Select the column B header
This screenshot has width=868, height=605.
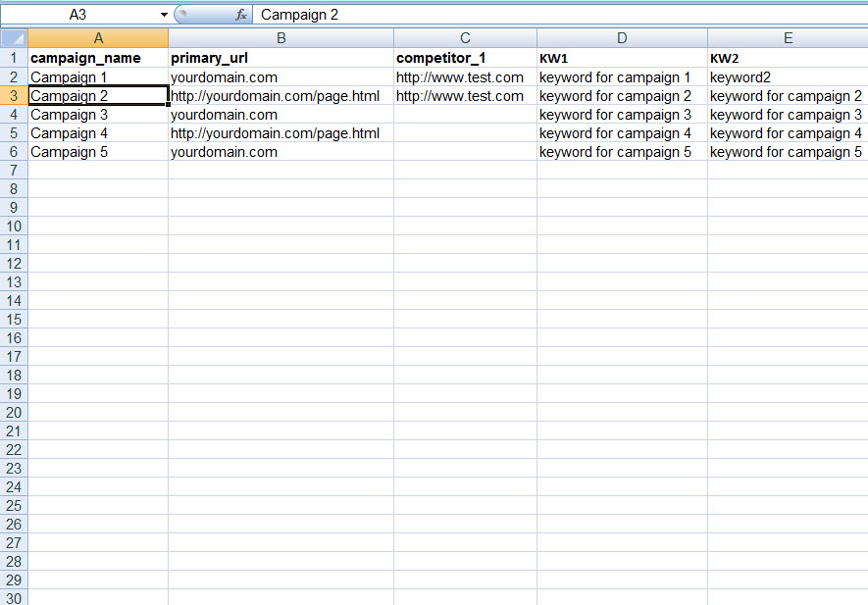281,38
